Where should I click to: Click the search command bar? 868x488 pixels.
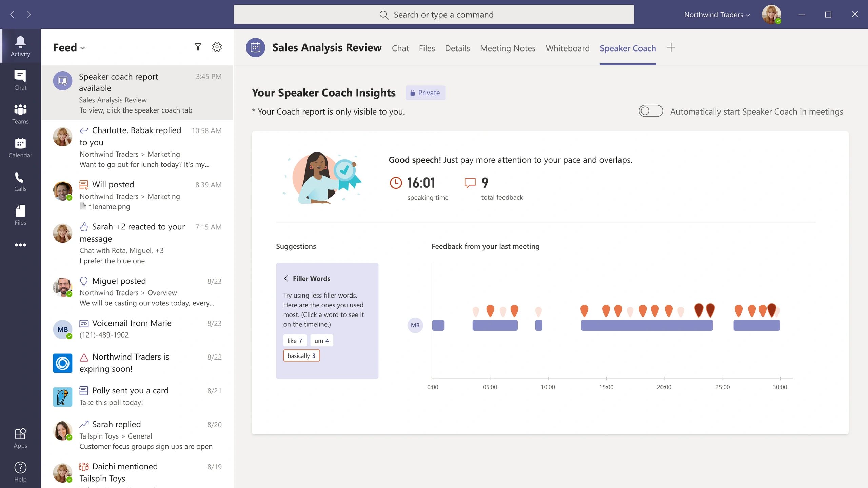pos(434,14)
